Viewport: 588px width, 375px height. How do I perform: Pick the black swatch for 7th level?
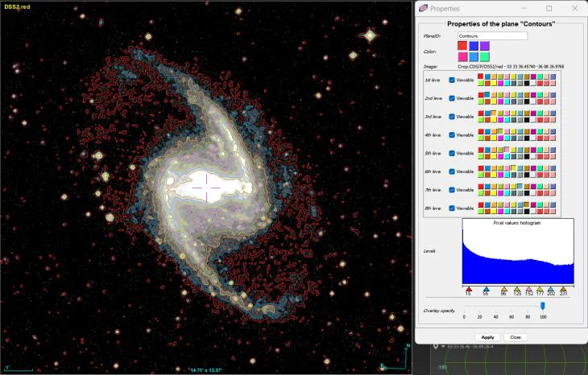pos(527,193)
